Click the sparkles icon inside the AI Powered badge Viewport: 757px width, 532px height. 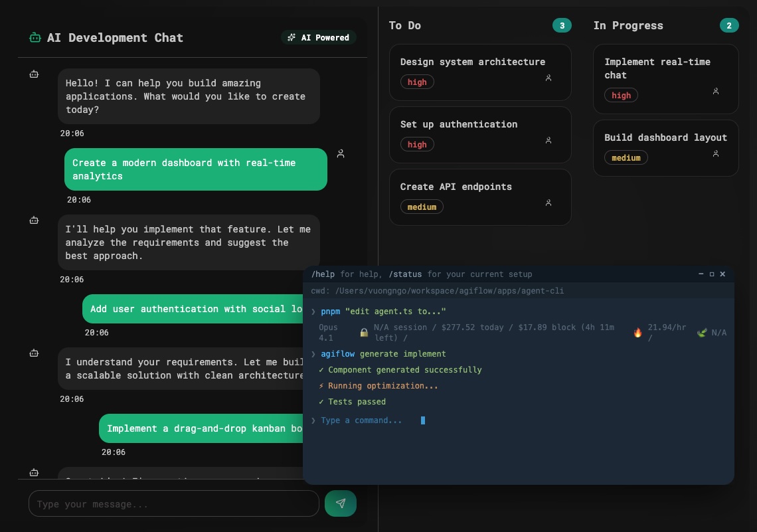click(x=292, y=37)
